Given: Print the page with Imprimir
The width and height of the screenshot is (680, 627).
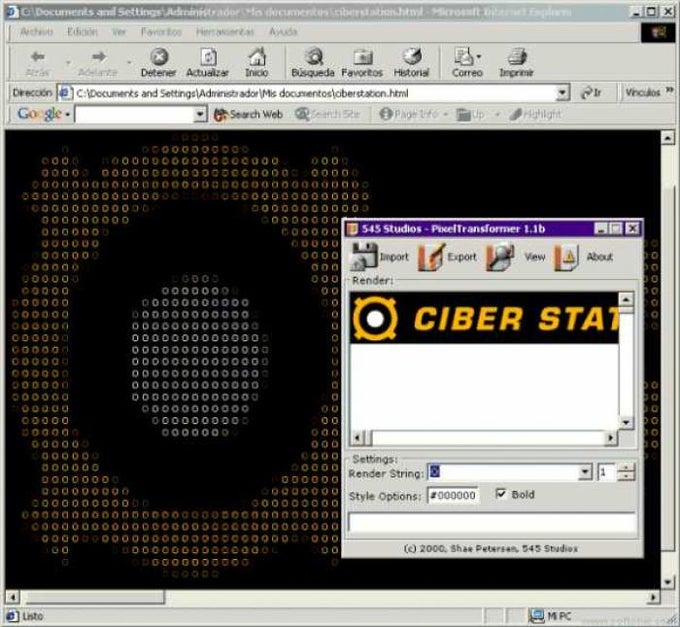Looking at the screenshot, I should [x=516, y=63].
